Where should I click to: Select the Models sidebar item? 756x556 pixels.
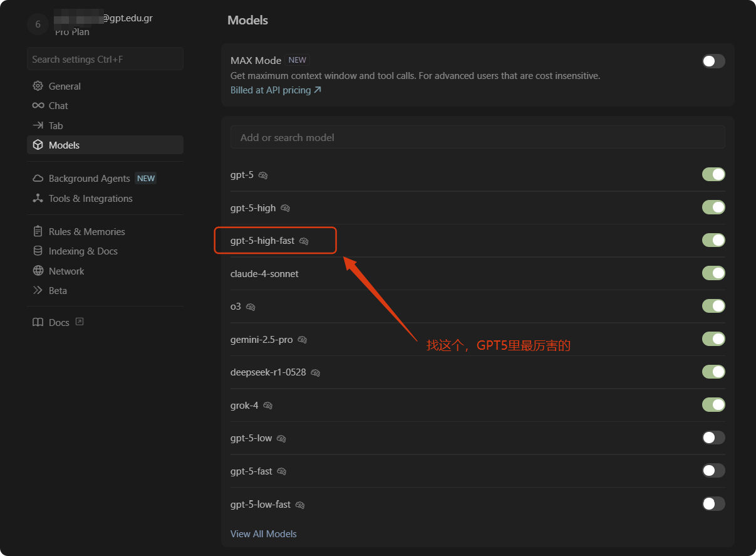(x=105, y=145)
